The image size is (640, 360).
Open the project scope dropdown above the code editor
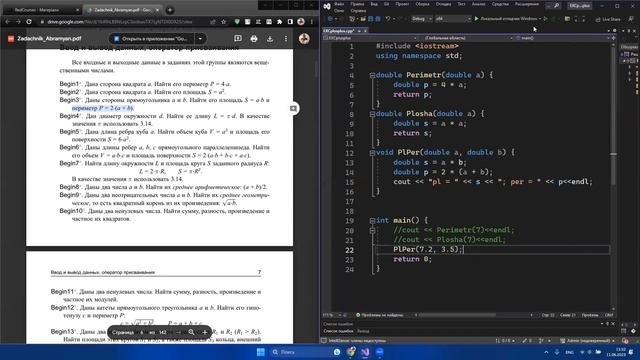tap(370, 38)
